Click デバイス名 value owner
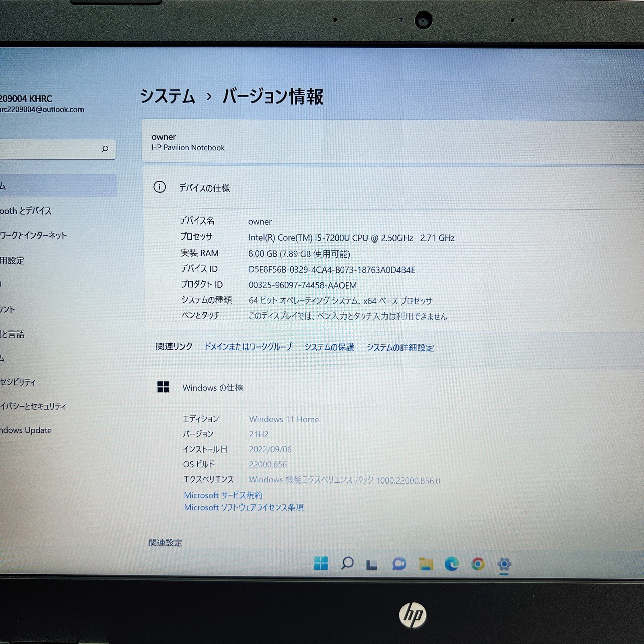The height and width of the screenshot is (644, 644). (260, 222)
